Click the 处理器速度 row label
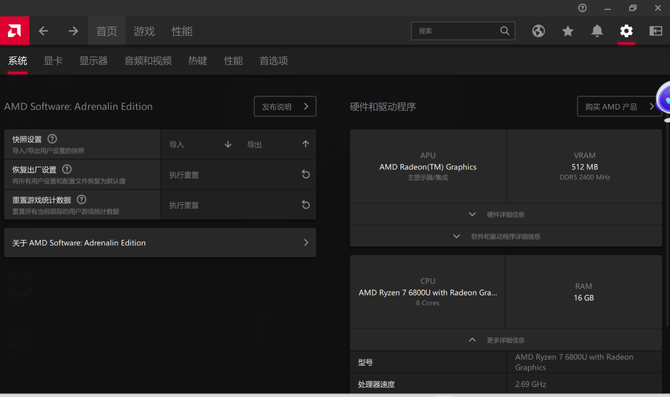This screenshot has height=397, width=670. click(376, 384)
